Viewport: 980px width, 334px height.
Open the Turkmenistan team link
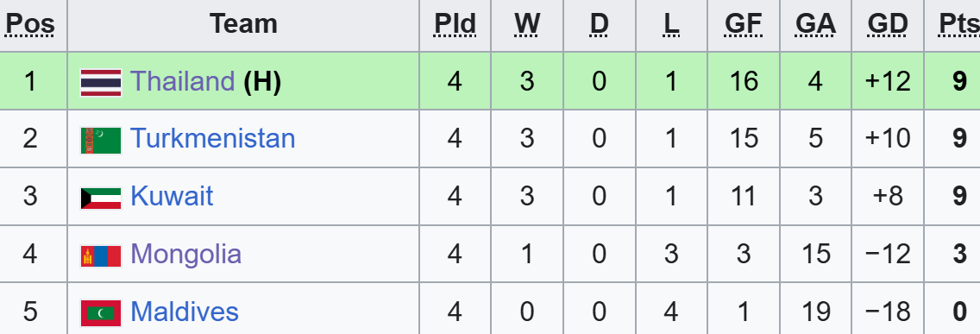(212, 139)
